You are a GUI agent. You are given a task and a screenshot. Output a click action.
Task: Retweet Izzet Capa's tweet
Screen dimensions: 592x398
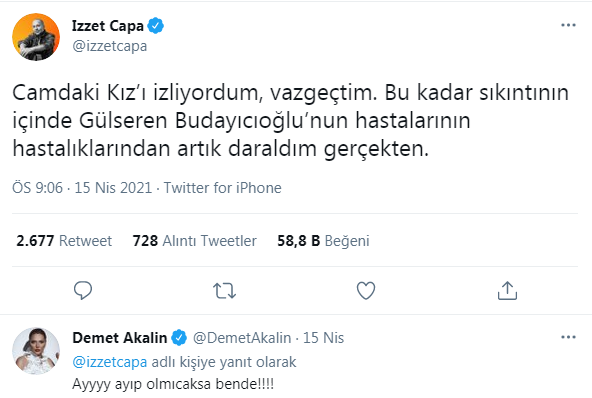coord(224,291)
